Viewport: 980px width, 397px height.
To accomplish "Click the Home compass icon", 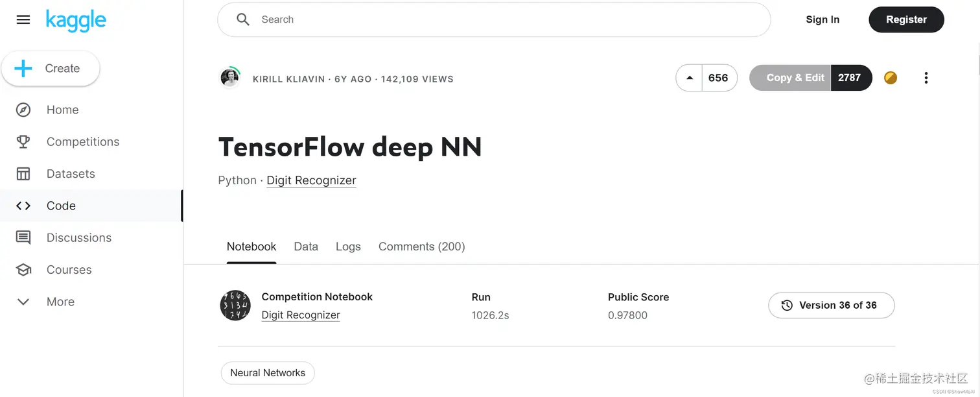I will click(23, 110).
